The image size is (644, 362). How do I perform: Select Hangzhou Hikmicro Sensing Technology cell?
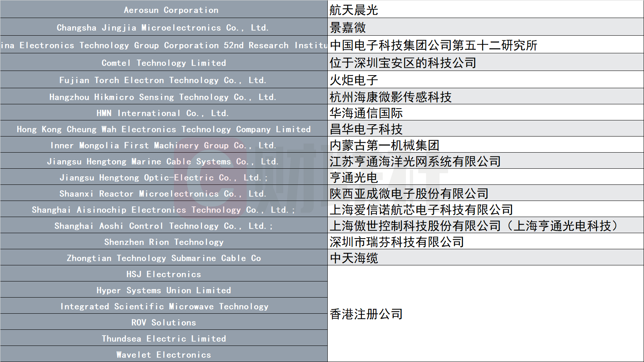point(164,97)
